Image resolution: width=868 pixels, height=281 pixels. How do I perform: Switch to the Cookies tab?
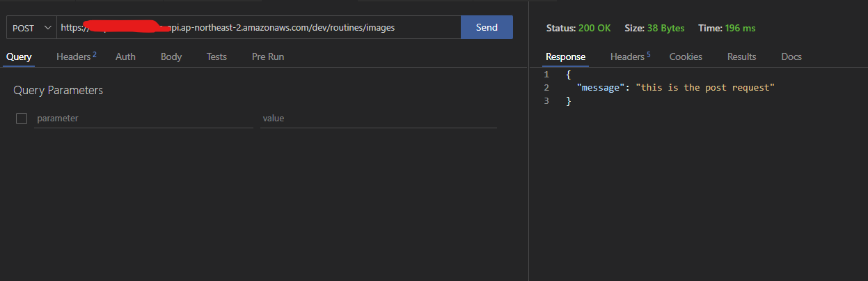pyautogui.click(x=686, y=56)
